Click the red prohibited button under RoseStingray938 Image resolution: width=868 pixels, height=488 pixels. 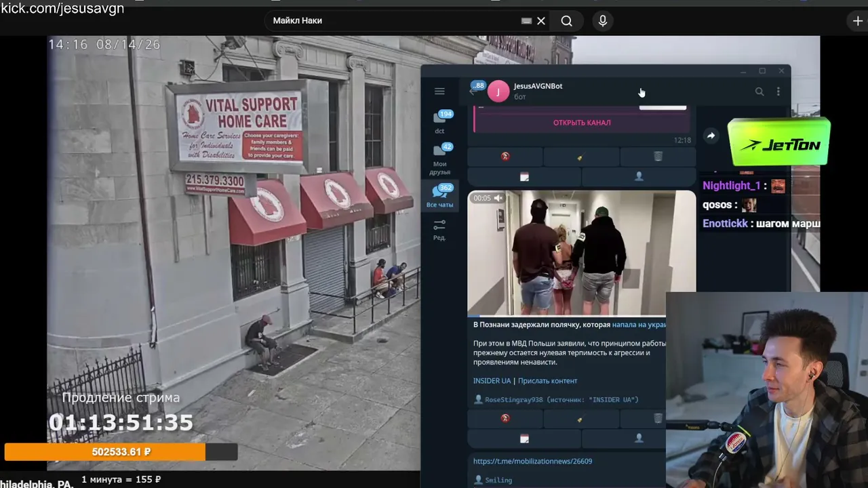505,419
